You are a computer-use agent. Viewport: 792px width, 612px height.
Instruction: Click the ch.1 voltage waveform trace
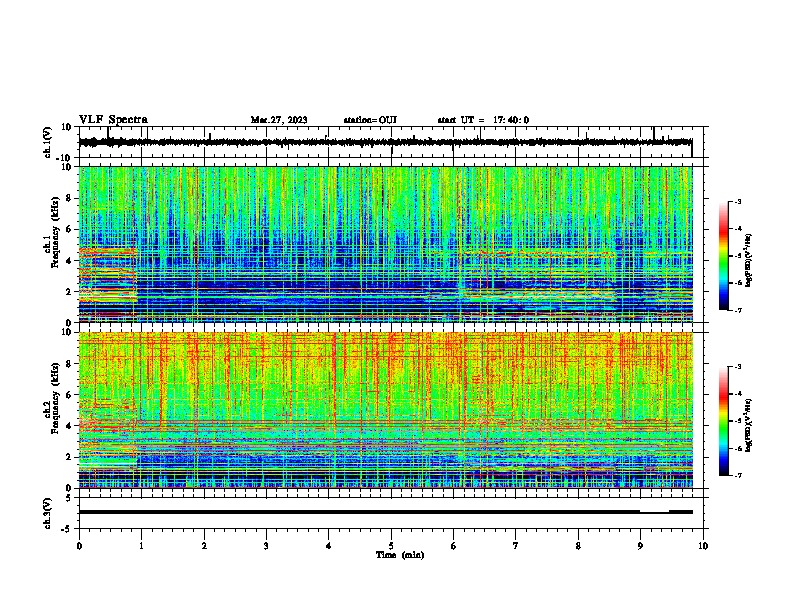tap(385, 142)
